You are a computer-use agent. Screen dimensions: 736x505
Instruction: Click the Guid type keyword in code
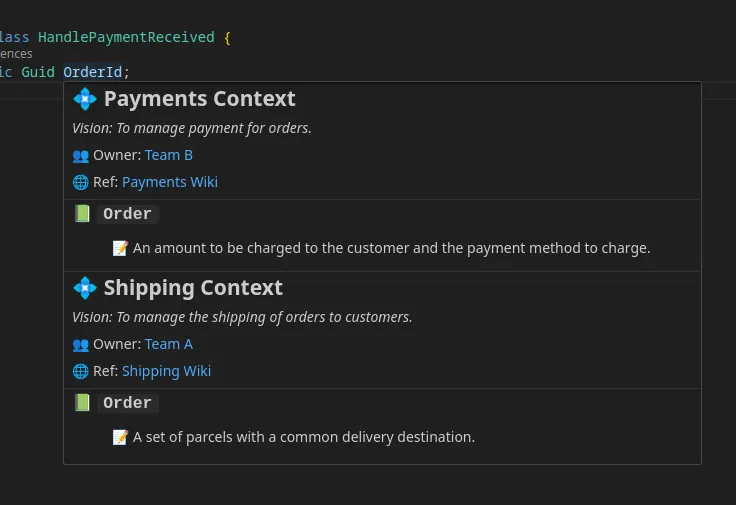38,72
